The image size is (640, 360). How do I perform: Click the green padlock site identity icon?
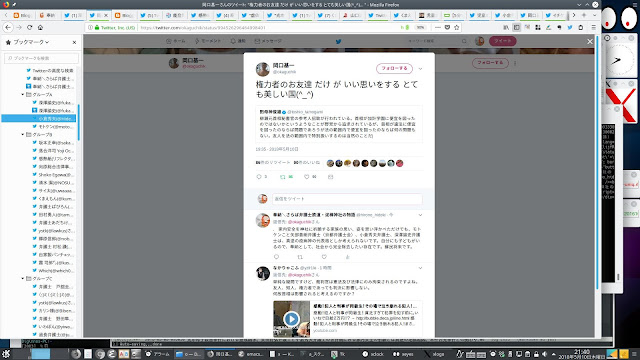coord(97,28)
